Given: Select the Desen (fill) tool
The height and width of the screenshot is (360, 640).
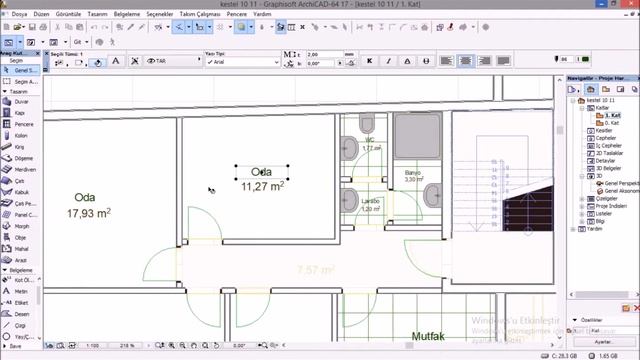Looking at the screenshot, I should click(x=20, y=314).
